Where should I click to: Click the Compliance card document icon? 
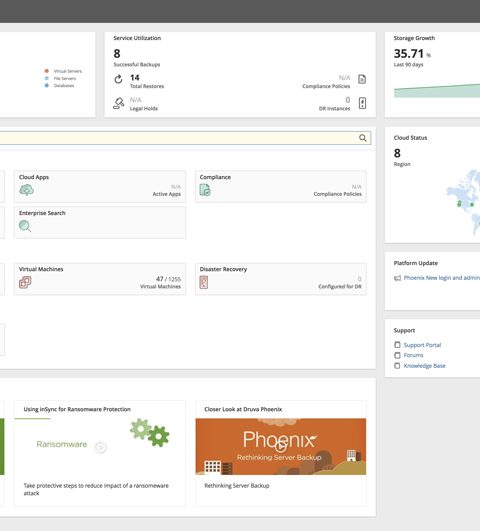(x=205, y=190)
